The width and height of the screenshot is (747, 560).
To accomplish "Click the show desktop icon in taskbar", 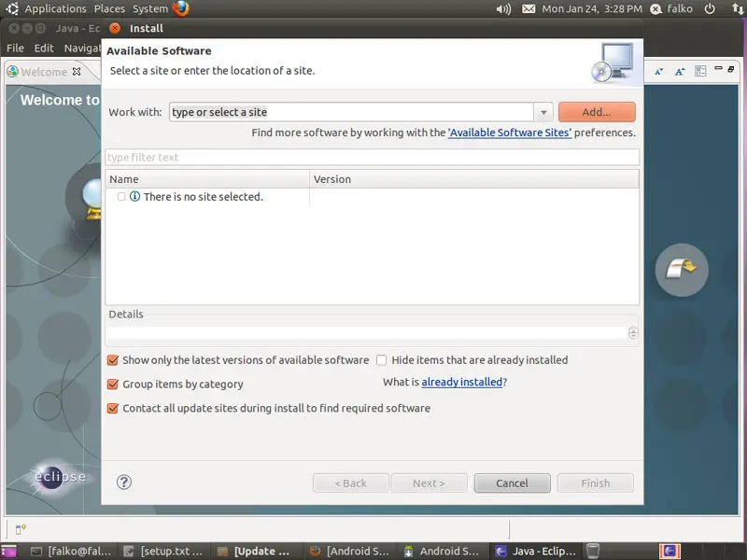I will click(8, 551).
